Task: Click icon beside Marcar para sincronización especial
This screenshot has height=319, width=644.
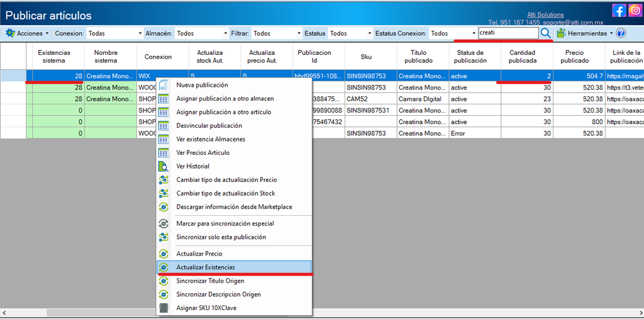Action: pyautogui.click(x=164, y=223)
